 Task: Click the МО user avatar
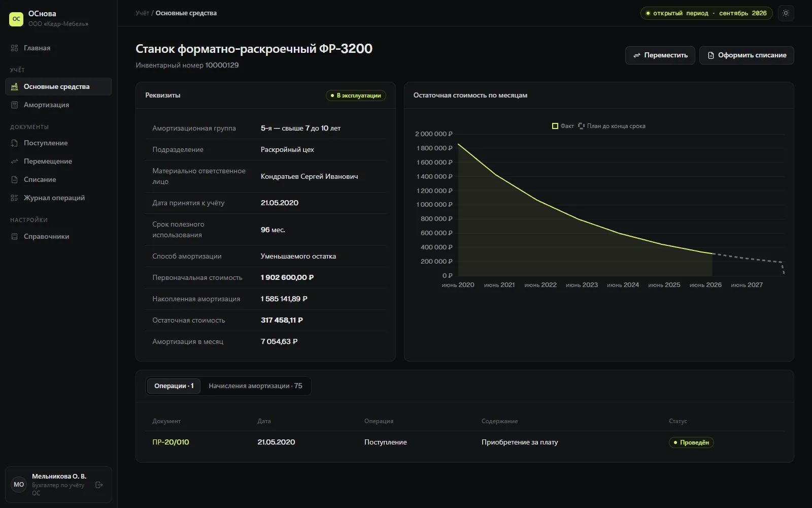tap(19, 485)
